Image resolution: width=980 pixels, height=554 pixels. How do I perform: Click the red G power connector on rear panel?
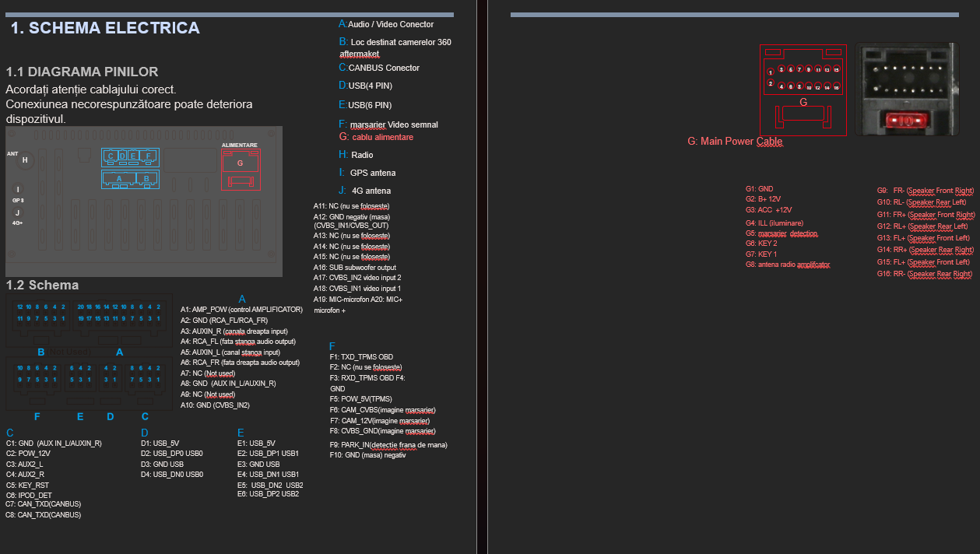(240, 163)
